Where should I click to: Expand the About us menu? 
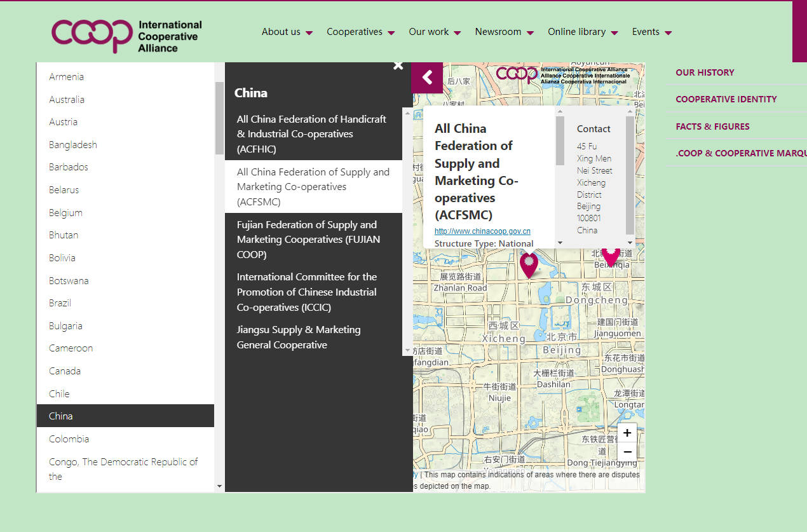(x=287, y=32)
